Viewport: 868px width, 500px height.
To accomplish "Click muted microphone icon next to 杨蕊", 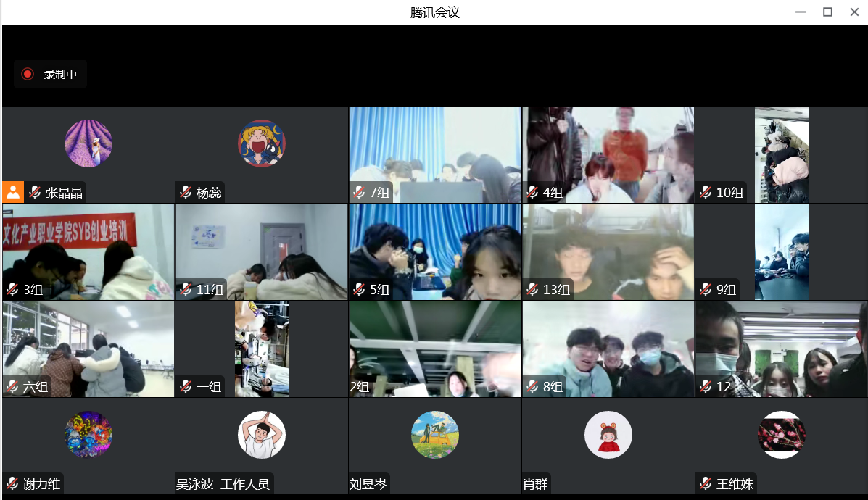I will [x=186, y=193].
